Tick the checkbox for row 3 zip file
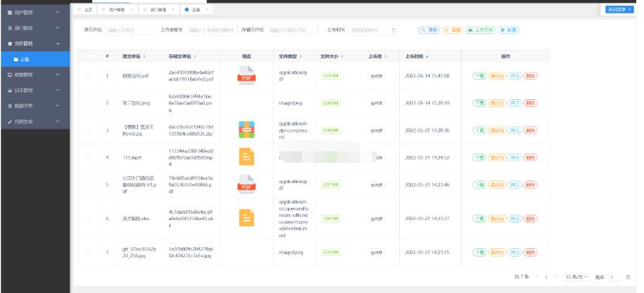 (x=88, y=130)
